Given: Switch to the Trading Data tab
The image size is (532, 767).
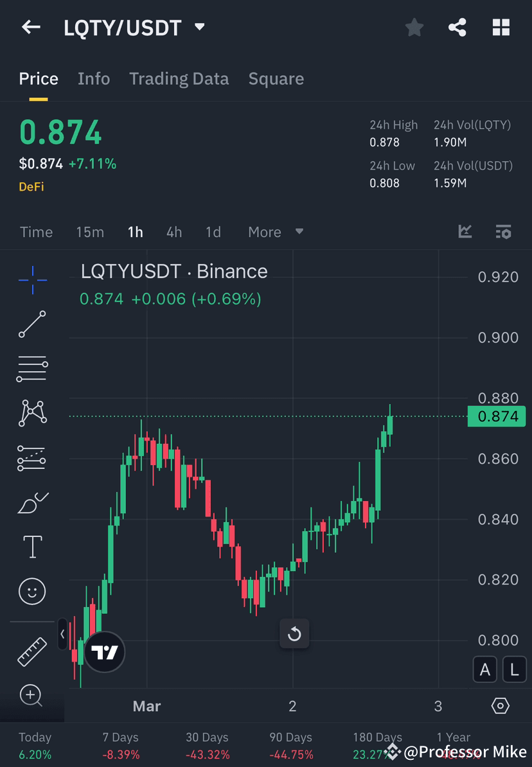Looking at the screenshot, I should coord(179,78).
